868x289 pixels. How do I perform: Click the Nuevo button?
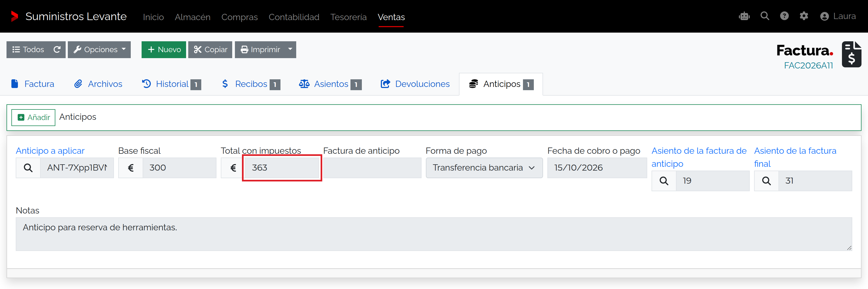(x=164, y=50)
